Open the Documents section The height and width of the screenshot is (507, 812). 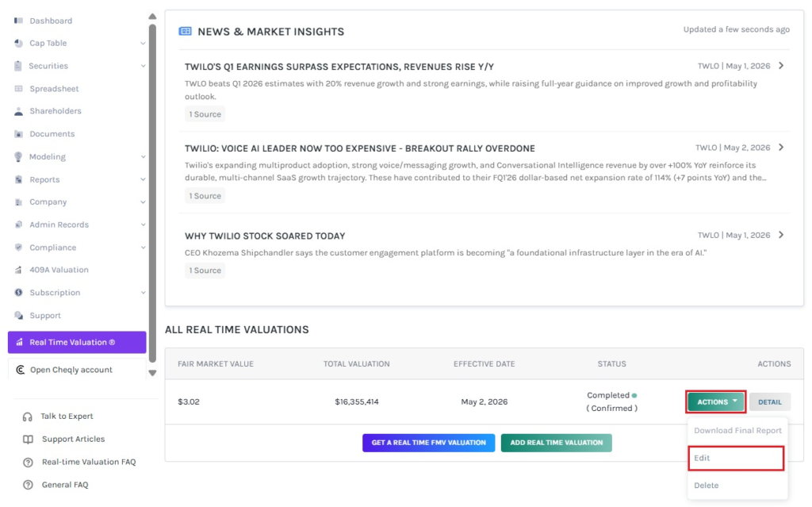tap(52, 134)
